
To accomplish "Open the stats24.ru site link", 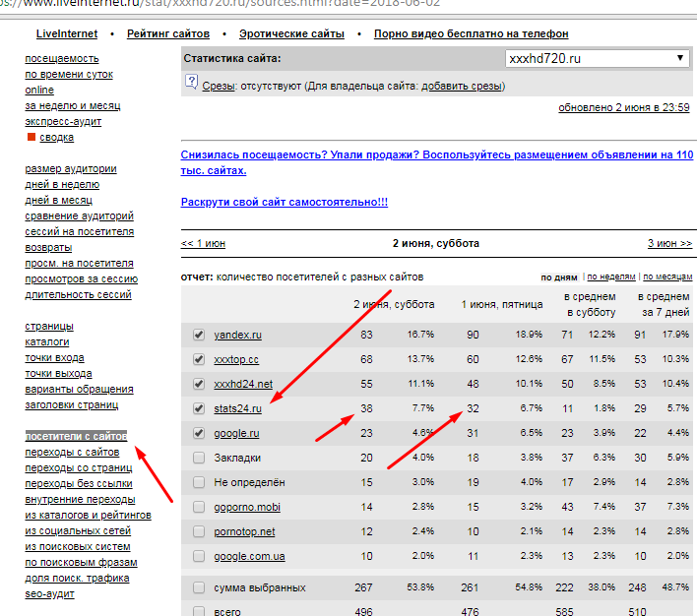I will coord(237,408).
